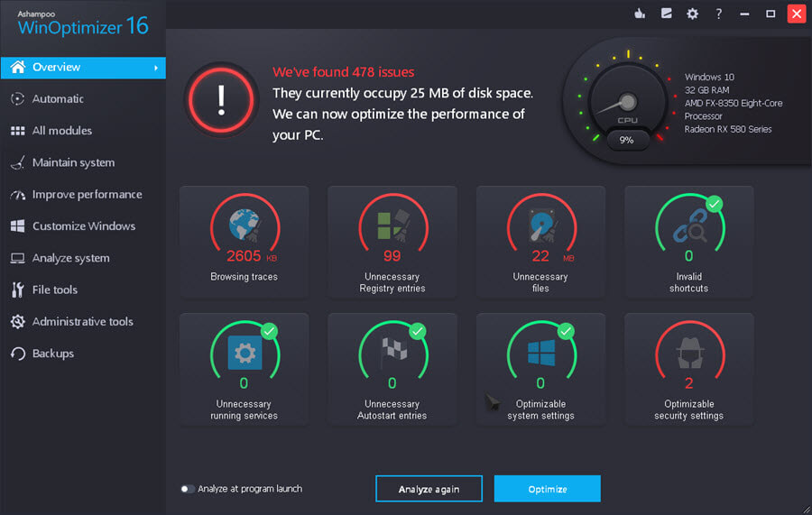The image size is (812, 515).
Task: Toggle Analyze at program launch switch
Action: coord(188,489)
